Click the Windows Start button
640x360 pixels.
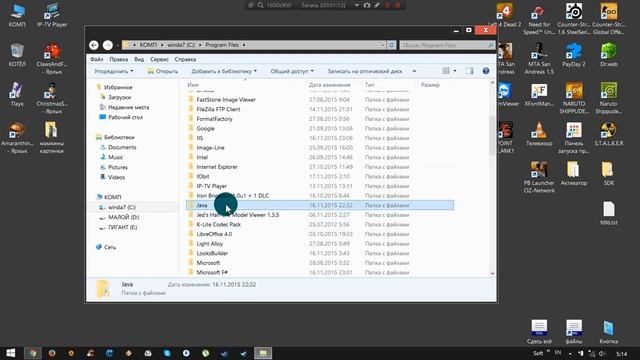pyautogui.click(x=11, y=353)
